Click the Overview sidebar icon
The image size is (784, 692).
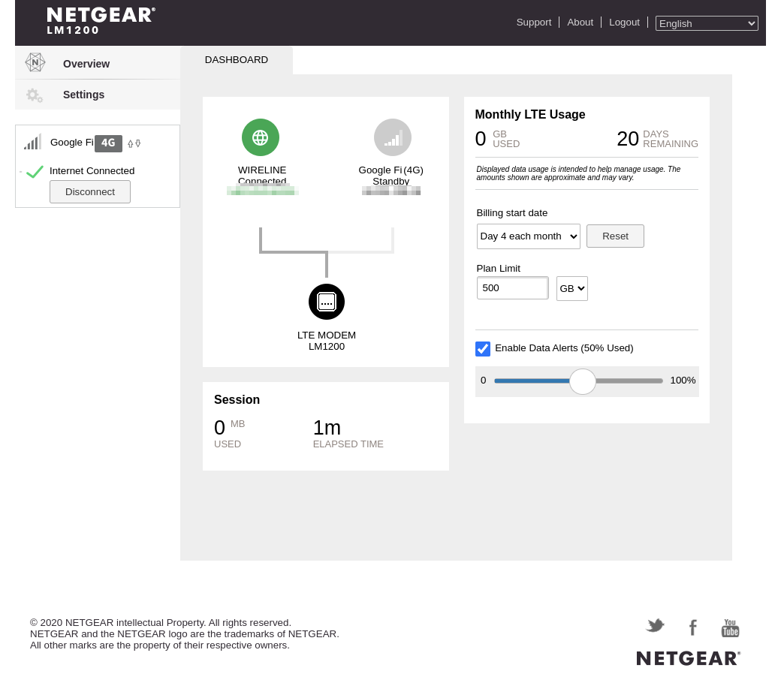tap(35, 63)
